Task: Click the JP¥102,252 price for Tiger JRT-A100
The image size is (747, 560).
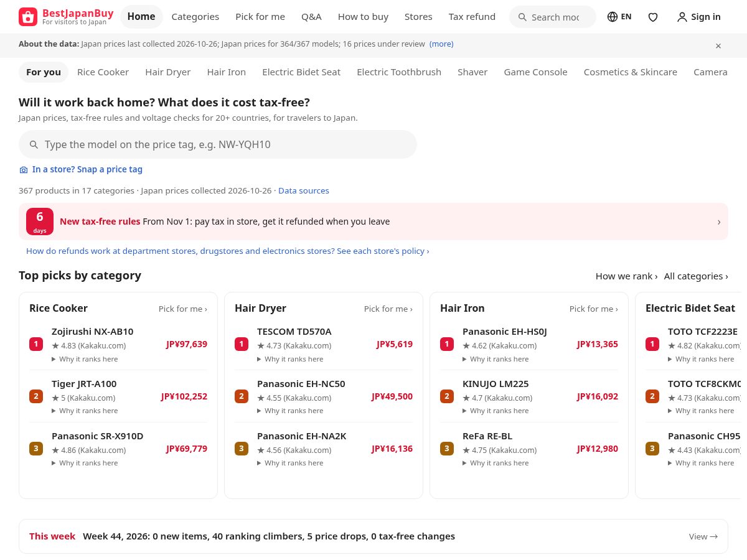Action: 184,396
